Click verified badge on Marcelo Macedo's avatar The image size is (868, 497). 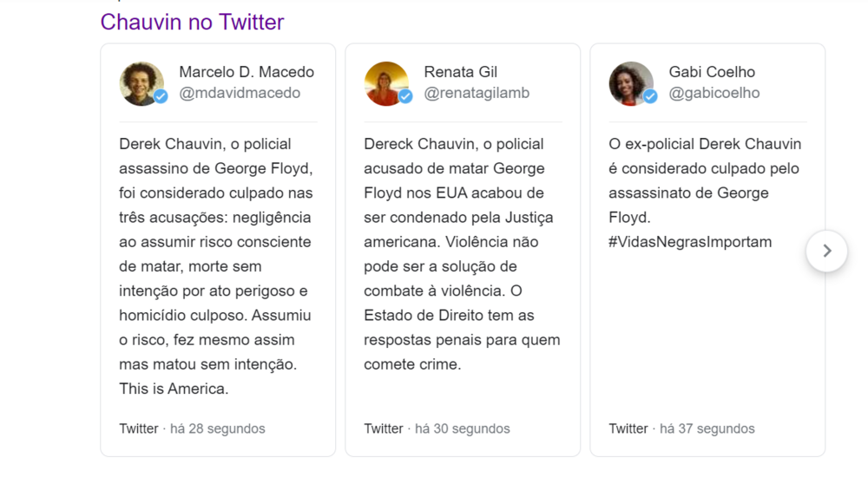point(161,96)
